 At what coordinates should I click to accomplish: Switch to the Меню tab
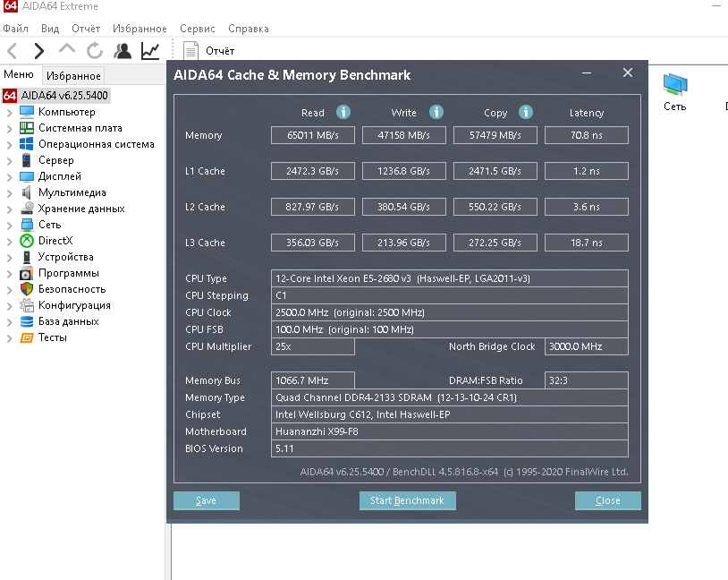click(x=19, y=74)
